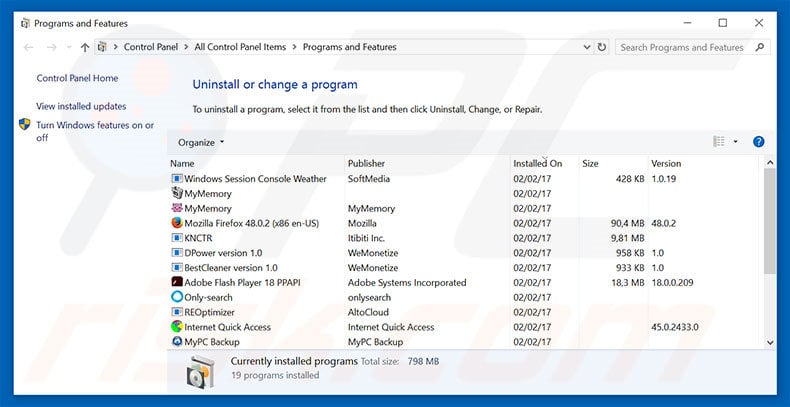Click the MyPC Backup icon
790x407 pixels.
(x=177, y=342)
